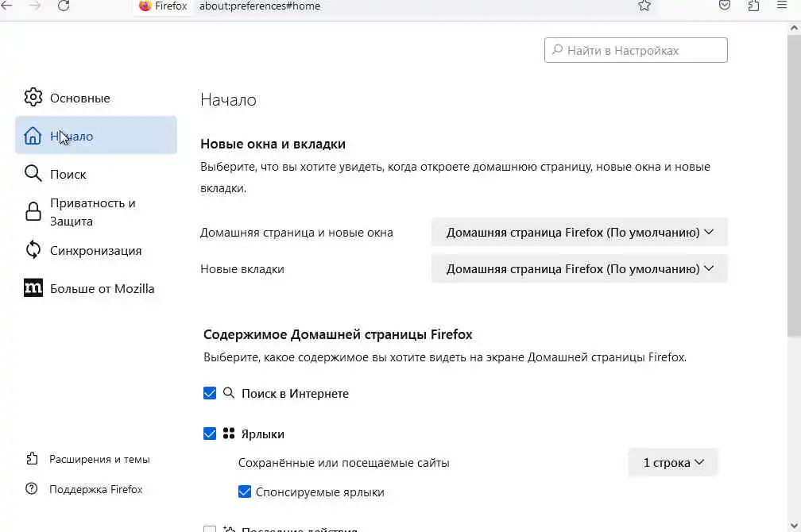This screenshot has height=532, width=801.
Task: Click the padlock icon for Приватность
Action: pyautogui.click(x=33, y=211)
